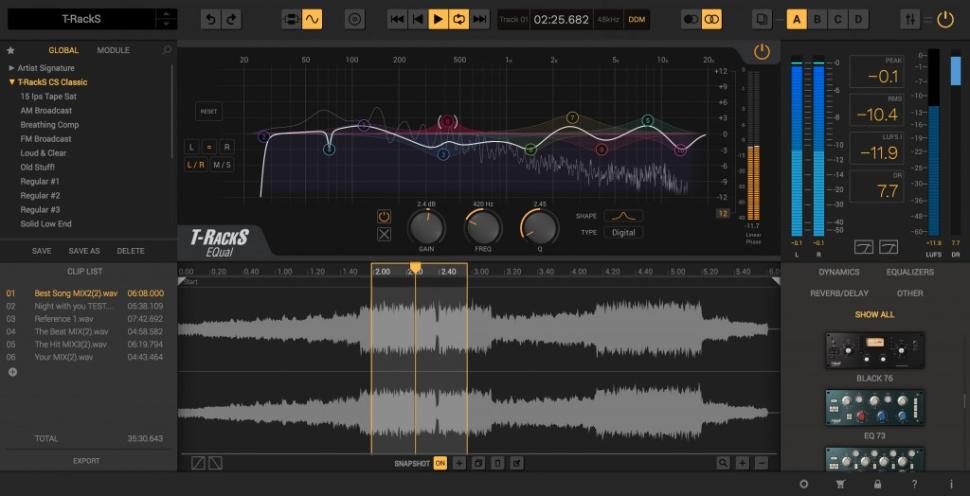Screen dimensions: 970x496
Task: Click the SAVE AS button
Action: (84, 251)
